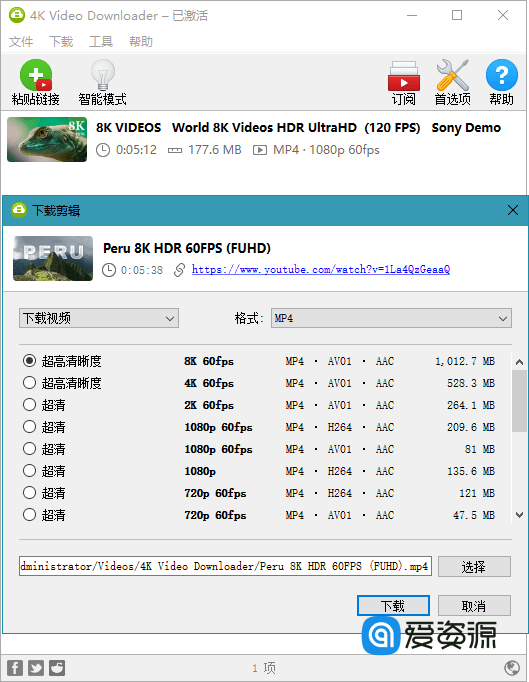Click the Peru 8K HDR 60FPS (FUHD) title
Viewport: 529px width, 682px height.
[x=187, y=248]
